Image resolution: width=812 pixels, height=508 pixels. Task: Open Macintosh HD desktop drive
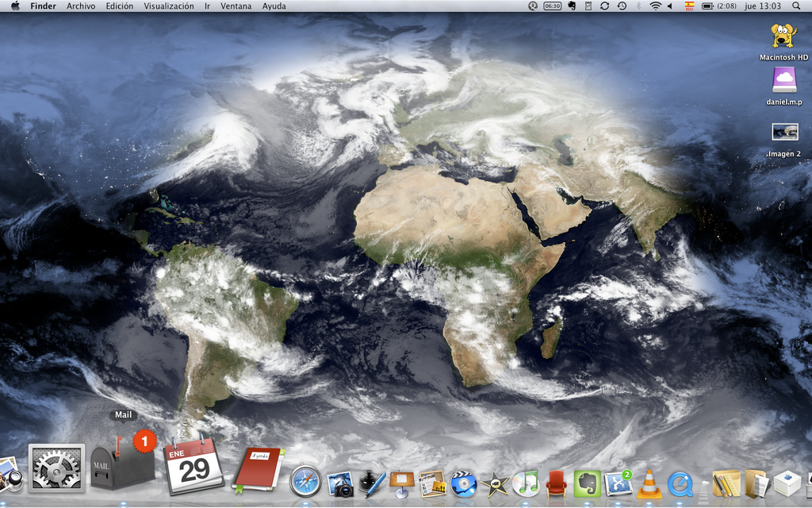[783, 42]
